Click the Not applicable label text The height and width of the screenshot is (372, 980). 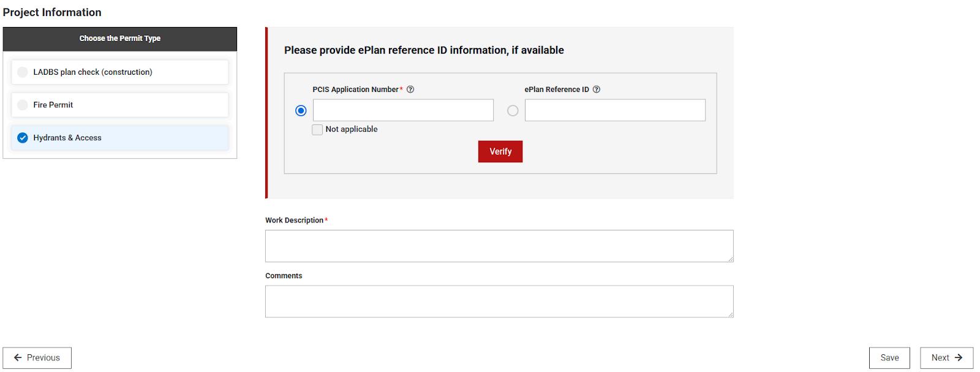pos(352,129)
